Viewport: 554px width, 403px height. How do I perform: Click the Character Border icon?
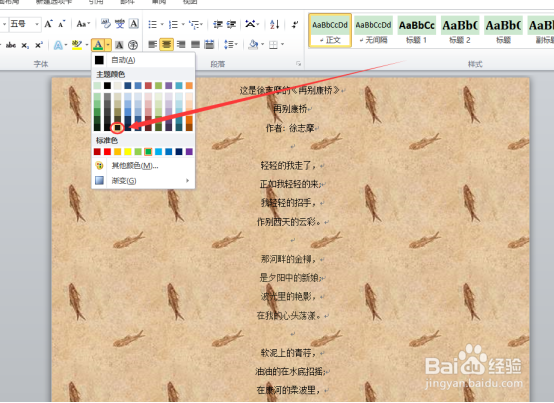134,24
